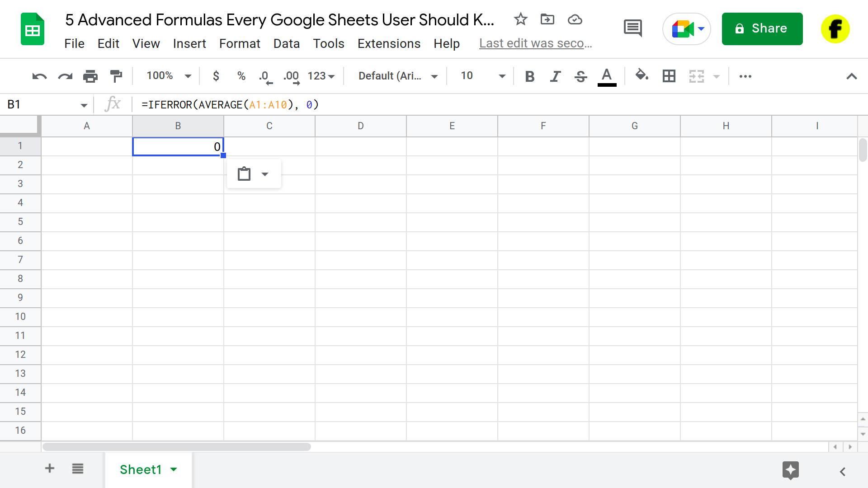
Task: Open the Extensions menu
Action: (389, 43)
